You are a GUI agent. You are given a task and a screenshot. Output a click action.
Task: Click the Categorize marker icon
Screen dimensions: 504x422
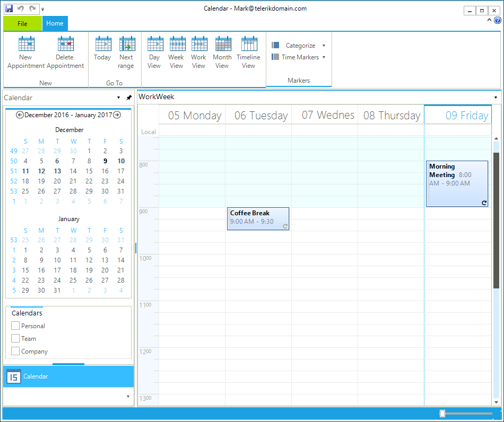[x=275, y=45]
